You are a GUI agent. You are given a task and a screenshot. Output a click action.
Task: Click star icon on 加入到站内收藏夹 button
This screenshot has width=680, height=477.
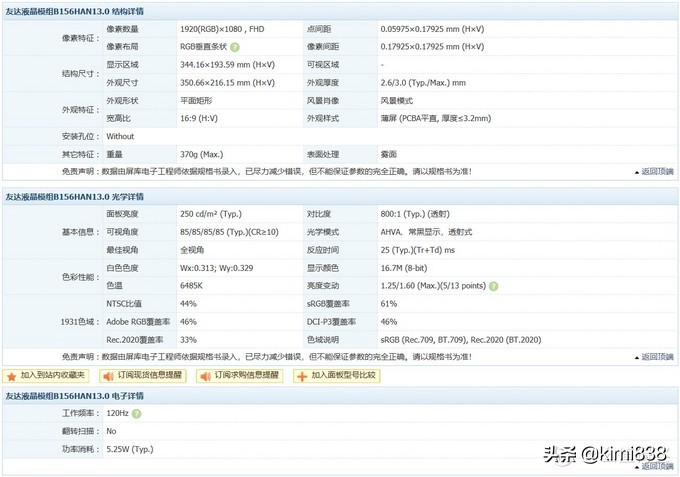pos(12,376)
